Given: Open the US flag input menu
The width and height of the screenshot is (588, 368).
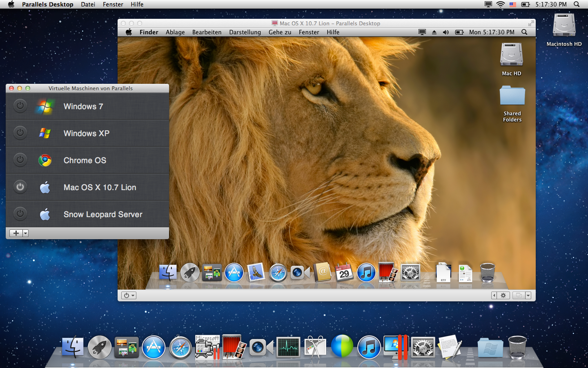Looking at the screenshot, I should pos(513,4).
